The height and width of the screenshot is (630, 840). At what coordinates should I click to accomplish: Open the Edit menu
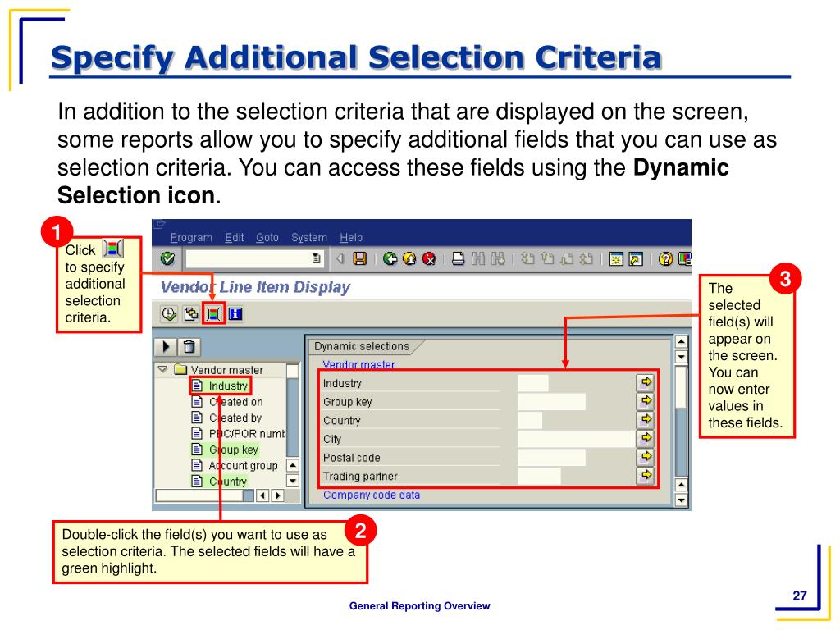click(235, 237)
